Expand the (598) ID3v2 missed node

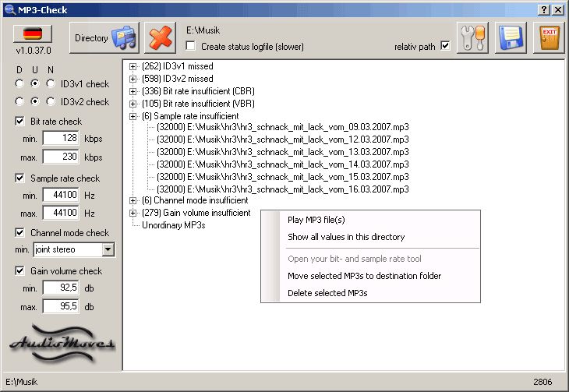[133, 79]
